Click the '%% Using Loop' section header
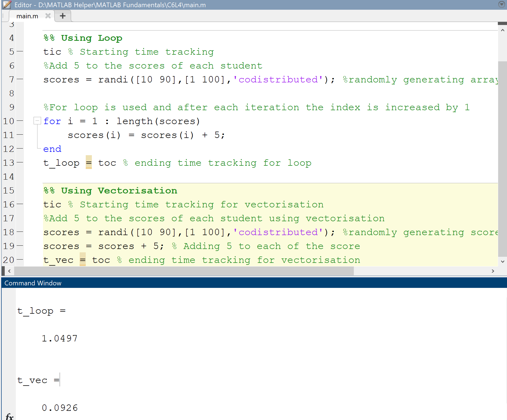Viewport: 507px width, 420px height. point(83,38)
